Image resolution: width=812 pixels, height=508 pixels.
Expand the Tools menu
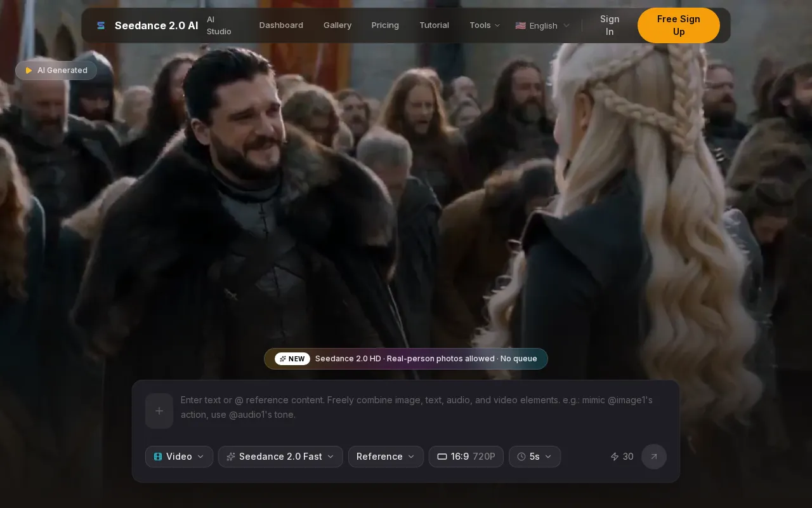coord(485,25)
